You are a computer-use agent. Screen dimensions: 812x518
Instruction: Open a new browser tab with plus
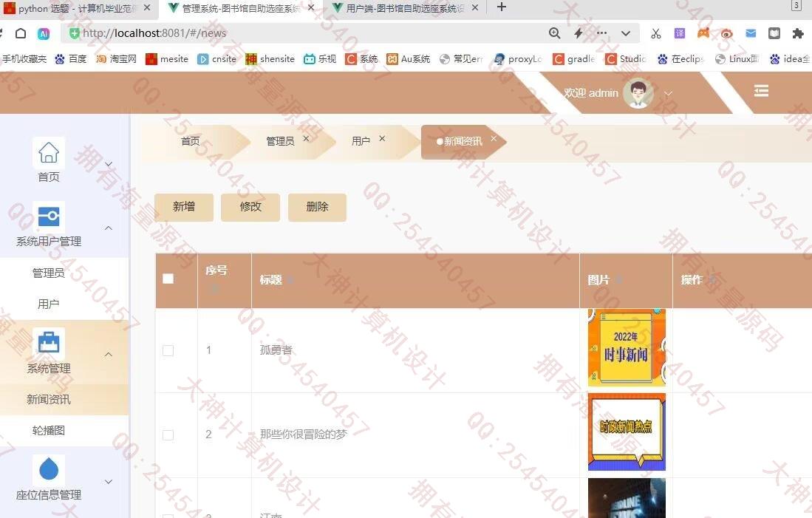(501, 7)
